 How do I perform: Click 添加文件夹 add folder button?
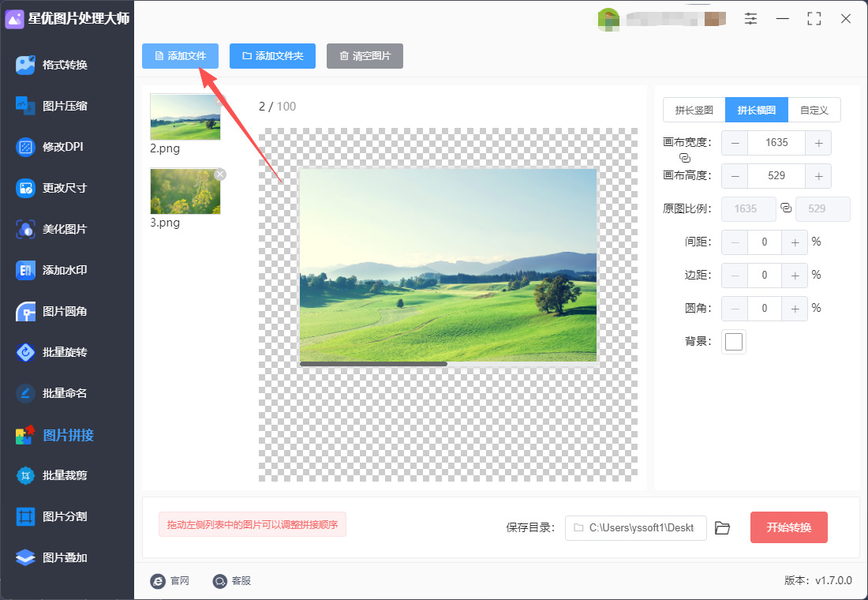pyautogui.click(x=272, y=56)
